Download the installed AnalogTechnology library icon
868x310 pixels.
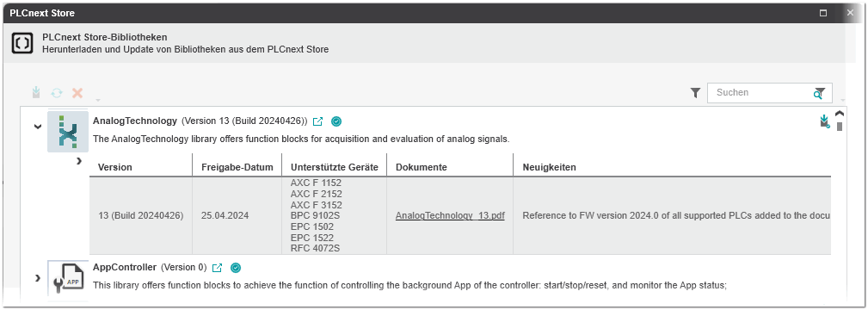825,121
